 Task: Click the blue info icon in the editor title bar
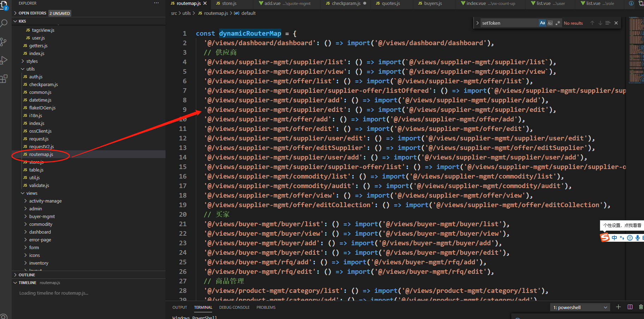631,3
